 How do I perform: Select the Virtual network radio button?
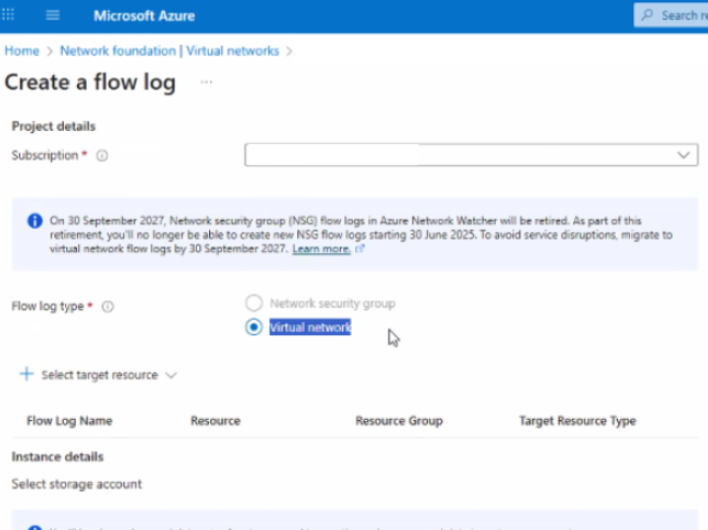(x=254, y=327)
